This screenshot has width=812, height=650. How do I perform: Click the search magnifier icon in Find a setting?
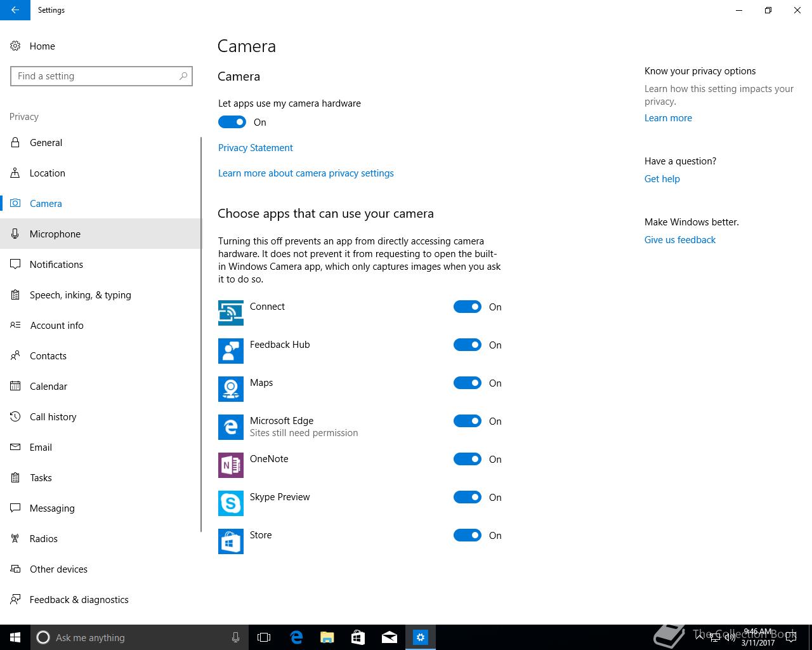tap(183, 76)
